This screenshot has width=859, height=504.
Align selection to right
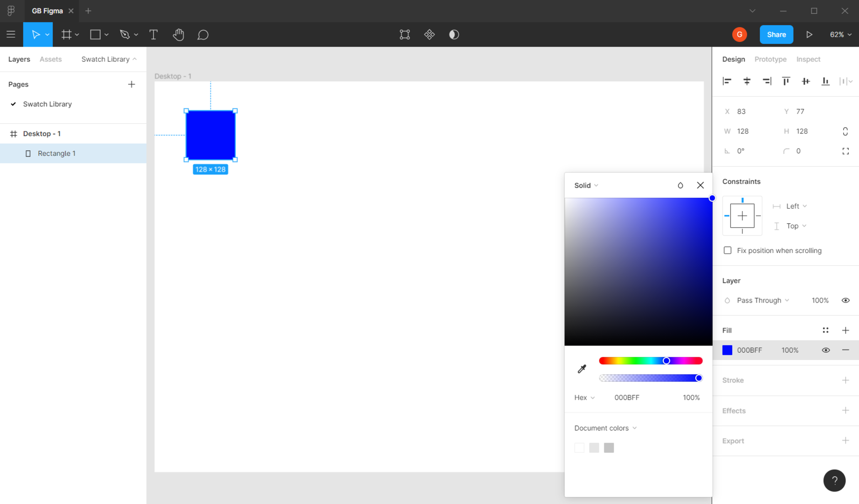767,81
